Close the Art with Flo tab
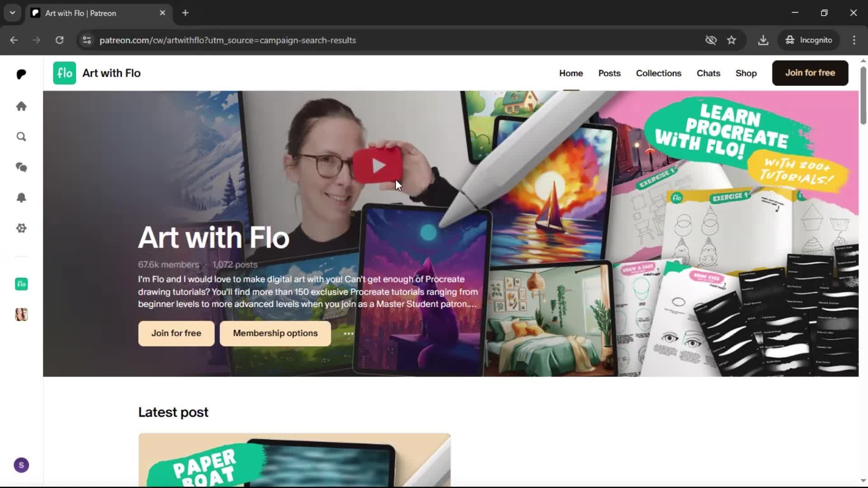 (162, 13)
